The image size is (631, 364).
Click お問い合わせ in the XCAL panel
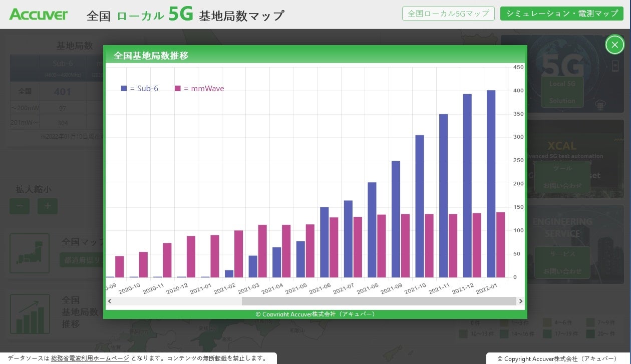pyautogui.click(x=562, y=186)
